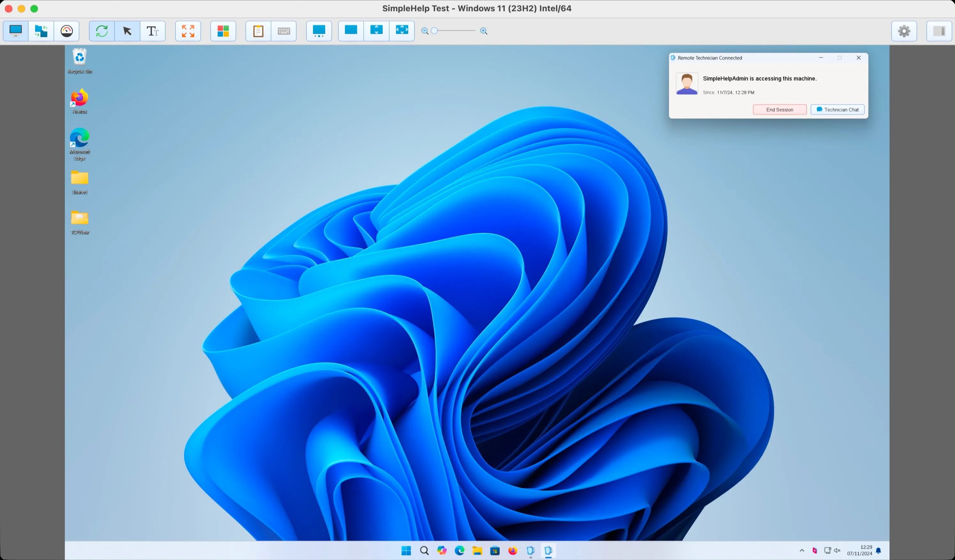
Task: Click the Technician Chat button
Action: point(837,110)
